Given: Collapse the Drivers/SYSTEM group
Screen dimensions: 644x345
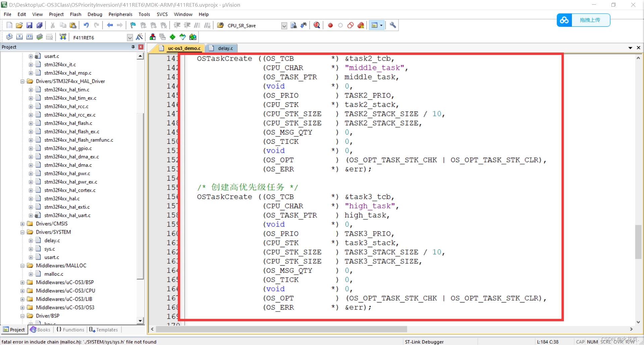Looking at the screenshot, I should click(x=22, y=232).
